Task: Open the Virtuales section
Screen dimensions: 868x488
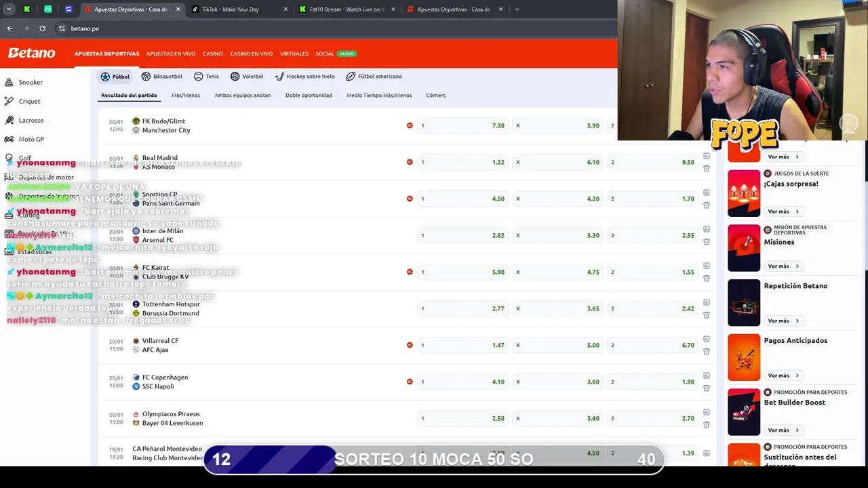Action: 294,54
